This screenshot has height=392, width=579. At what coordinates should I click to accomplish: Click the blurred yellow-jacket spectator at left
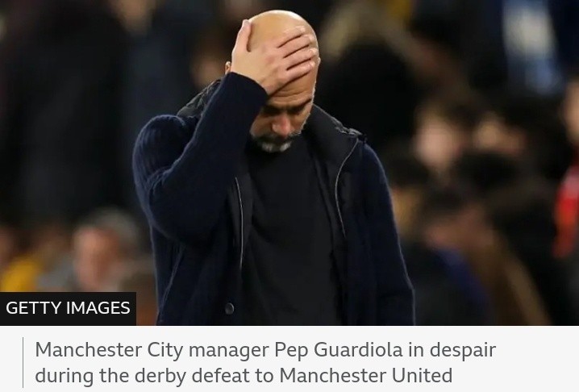click(22, 272)
